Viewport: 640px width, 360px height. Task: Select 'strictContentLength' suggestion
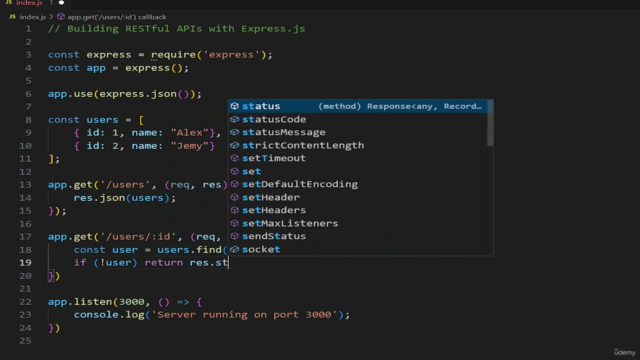(x=358, y=145)
